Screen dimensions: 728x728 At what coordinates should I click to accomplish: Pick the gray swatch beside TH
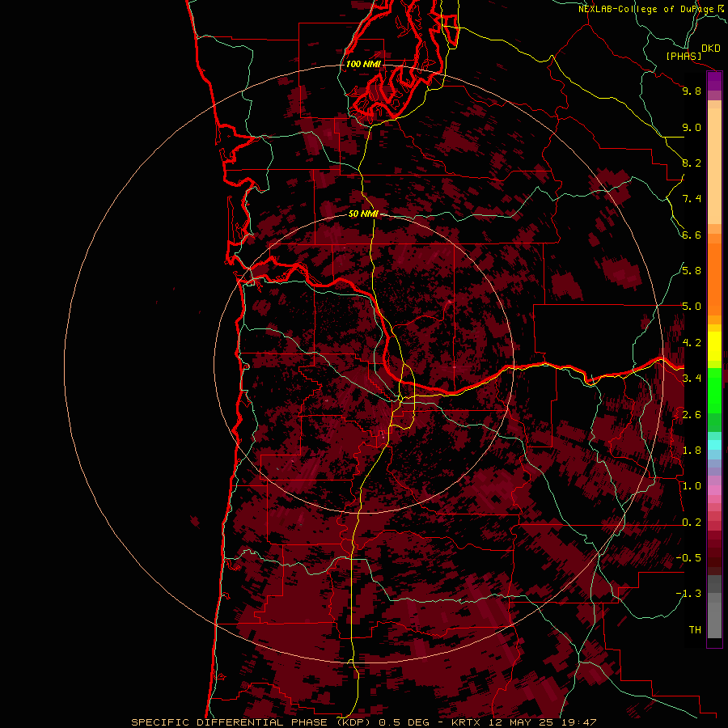(714, 620)
